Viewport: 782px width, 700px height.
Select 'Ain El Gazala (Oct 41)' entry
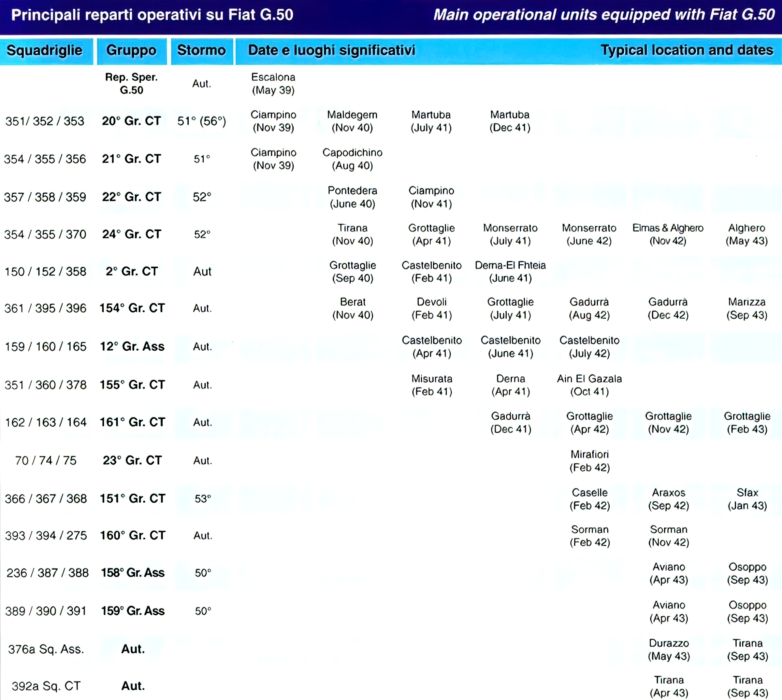click(589, 385)
